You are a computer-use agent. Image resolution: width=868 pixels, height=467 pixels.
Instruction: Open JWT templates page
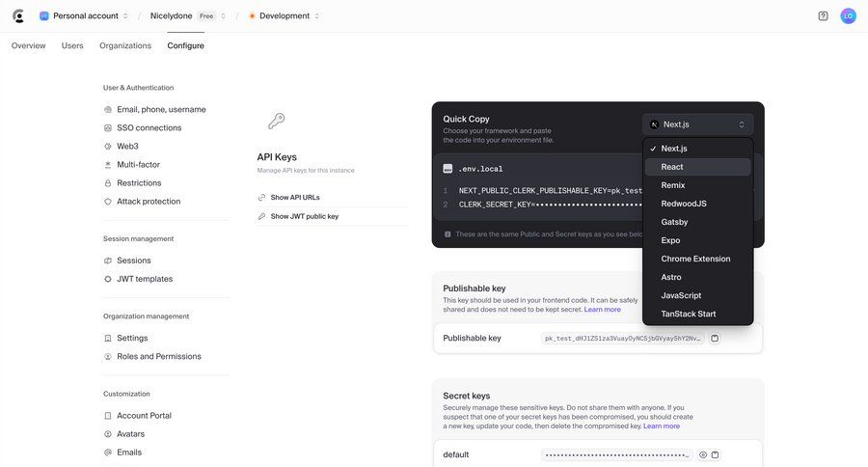[145, 279]
